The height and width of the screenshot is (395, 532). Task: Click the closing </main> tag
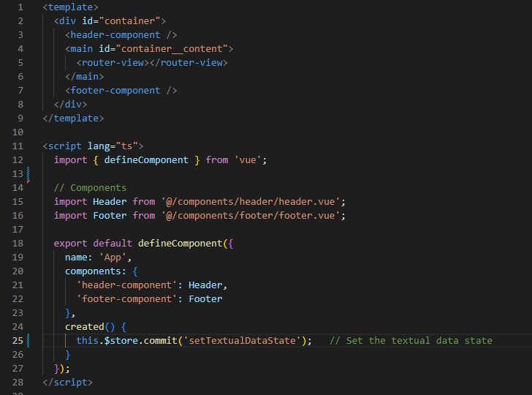(85, 77)
